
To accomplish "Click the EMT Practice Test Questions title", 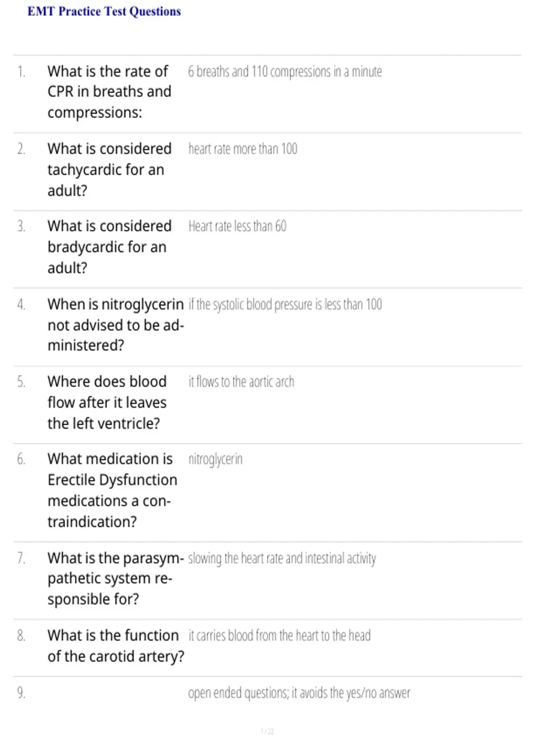I will (x=104, y=12).
